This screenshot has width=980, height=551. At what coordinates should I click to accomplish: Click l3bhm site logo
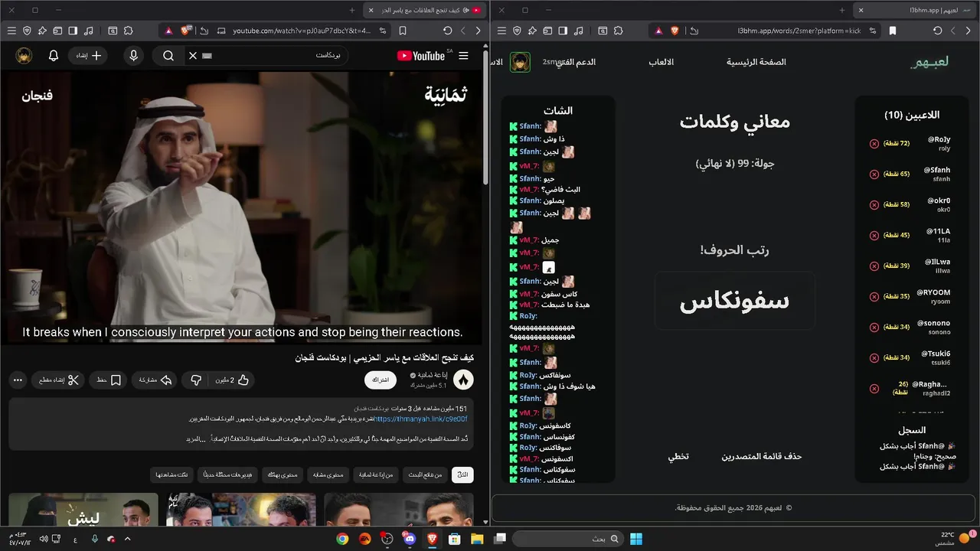(929, 62)
